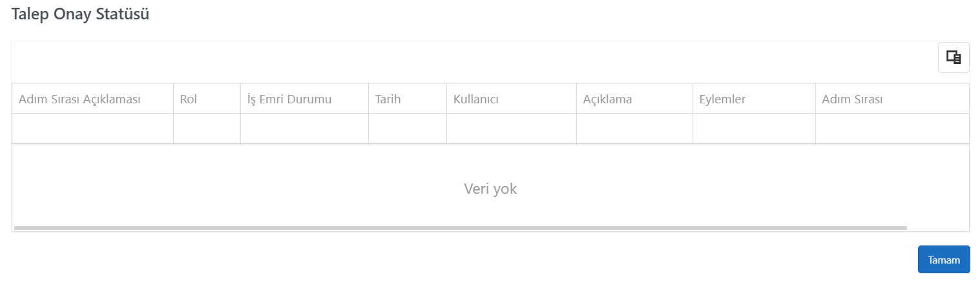Focus the Açıklama filter field
980x281 pixels.
[634, 128]
